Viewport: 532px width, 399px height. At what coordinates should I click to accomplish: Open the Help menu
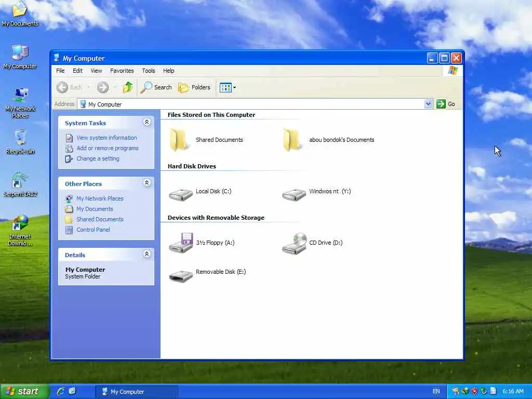click(x=168, y=71)
